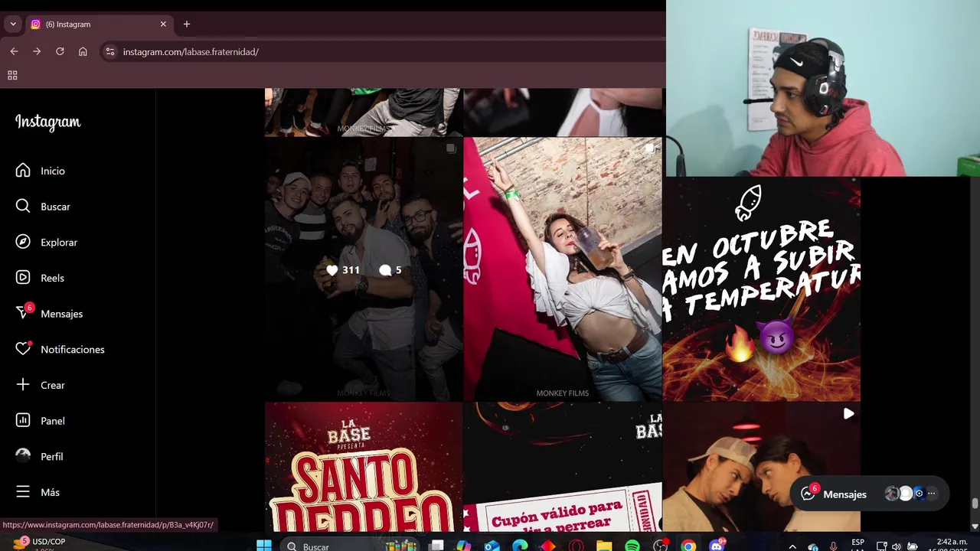Go to the Explorar page
Screen dimensions: 980x551
[46, 242]
